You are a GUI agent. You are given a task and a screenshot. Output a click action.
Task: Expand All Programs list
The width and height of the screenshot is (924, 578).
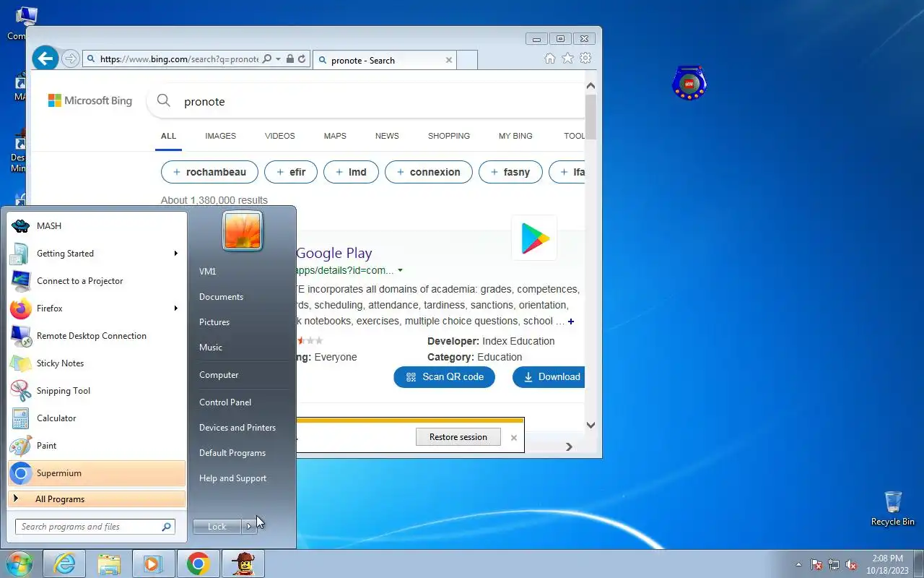point(97,499)
